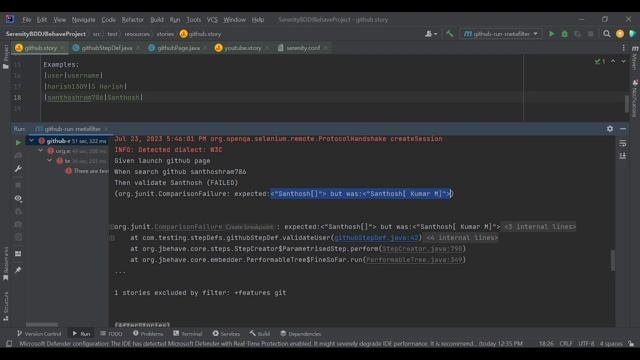
Task: Expand the '3 internal lines' folded stack trace
Action: [x=539, y=227]
